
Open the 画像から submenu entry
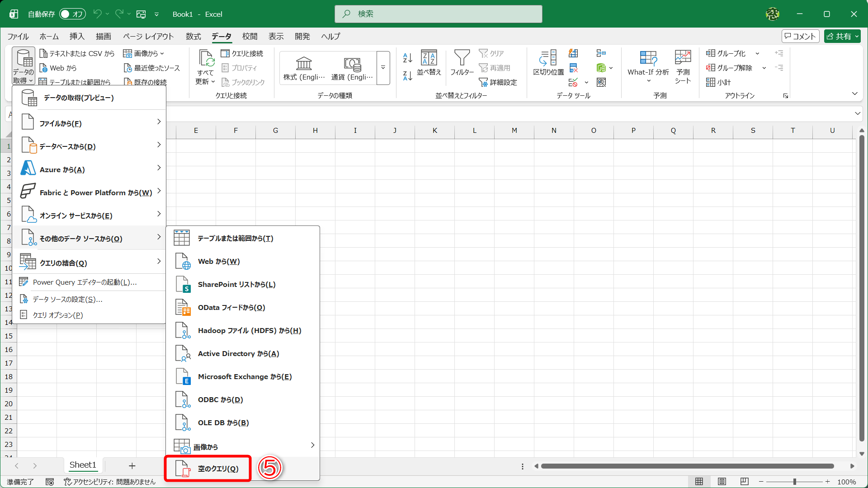pyautogui.click(x=243, y=446)
